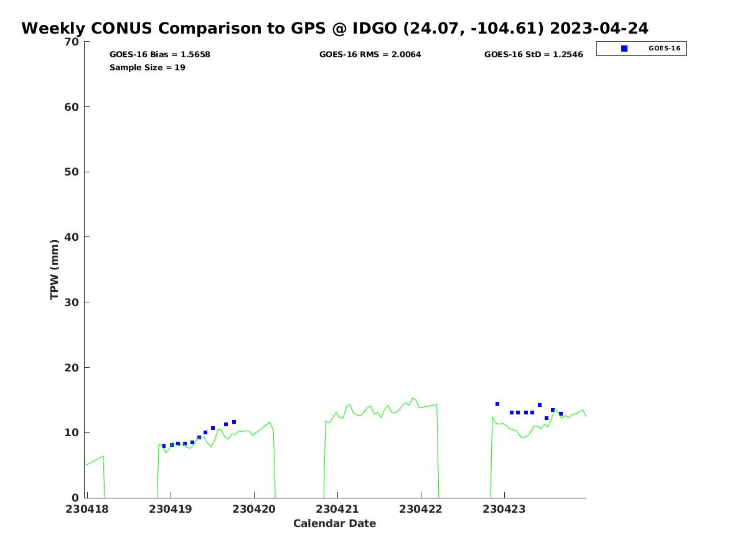Click x-axis tick label 230418
The image size is (747, 560).
pyautogui.click(x=88, y=509)
